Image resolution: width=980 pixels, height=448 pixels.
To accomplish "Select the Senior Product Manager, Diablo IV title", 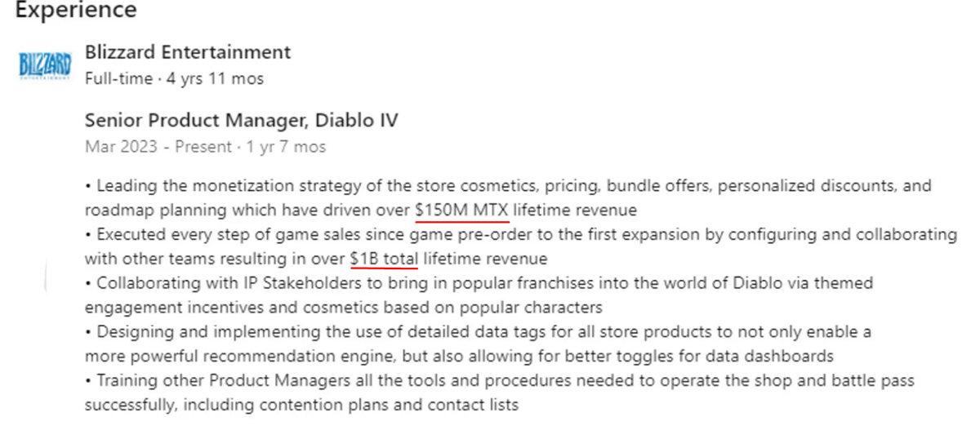I will [241, 121].
